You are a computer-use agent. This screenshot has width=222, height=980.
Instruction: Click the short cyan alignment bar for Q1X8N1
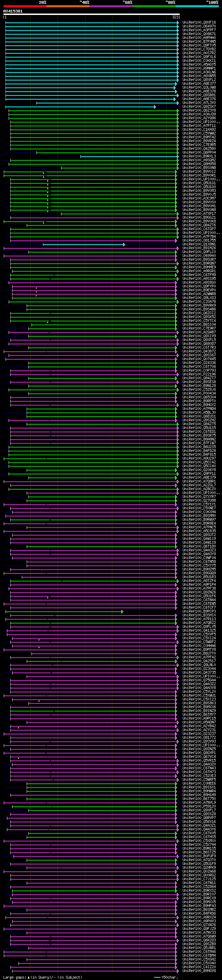click(x=84, y=244)
